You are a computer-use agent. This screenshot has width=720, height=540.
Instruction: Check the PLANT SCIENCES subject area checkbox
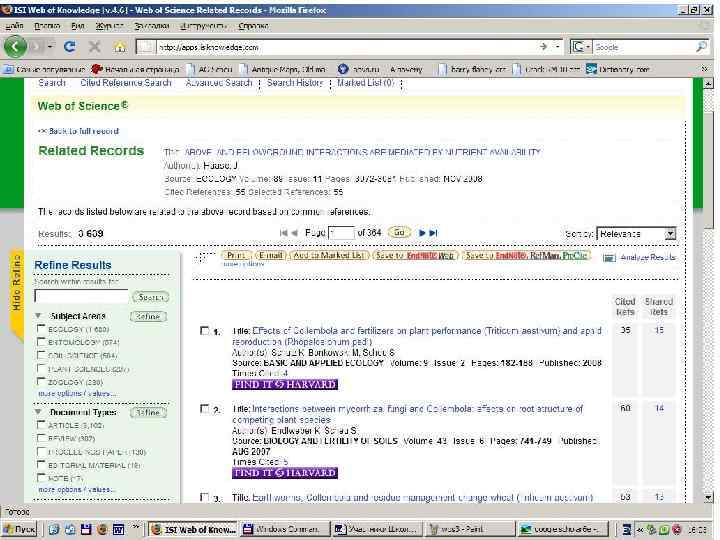click(x=41, y=368)
